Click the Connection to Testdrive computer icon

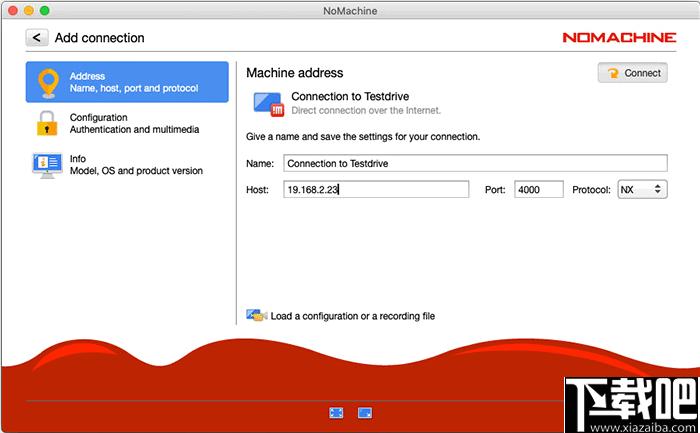click(x=269, y=104)
